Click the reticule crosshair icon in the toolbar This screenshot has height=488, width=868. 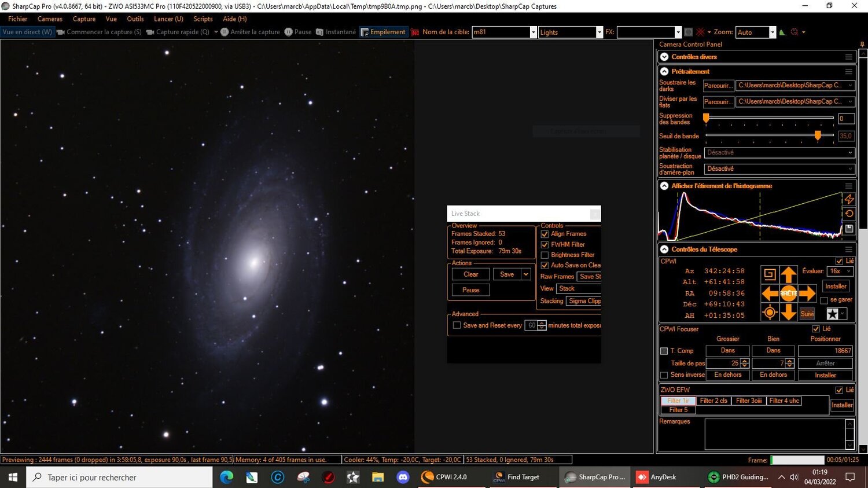click(x=700, y=32)
